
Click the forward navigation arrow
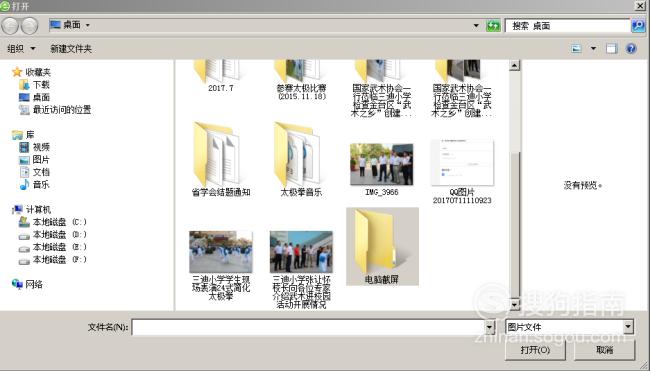tap(29, 26)
